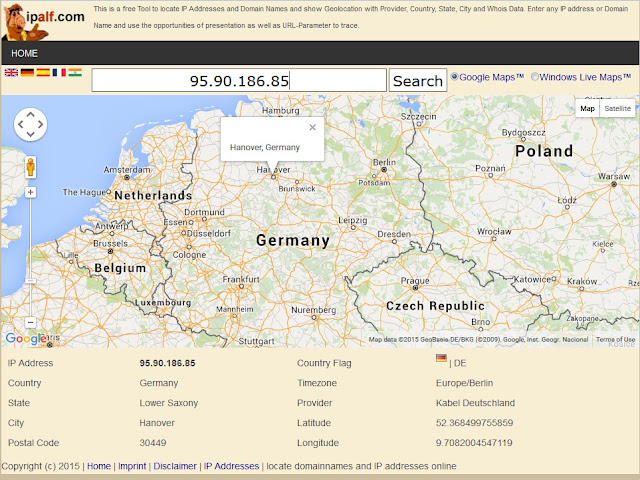Switch language via the Indian flag

pyautogui.click(x=75, y=73)
